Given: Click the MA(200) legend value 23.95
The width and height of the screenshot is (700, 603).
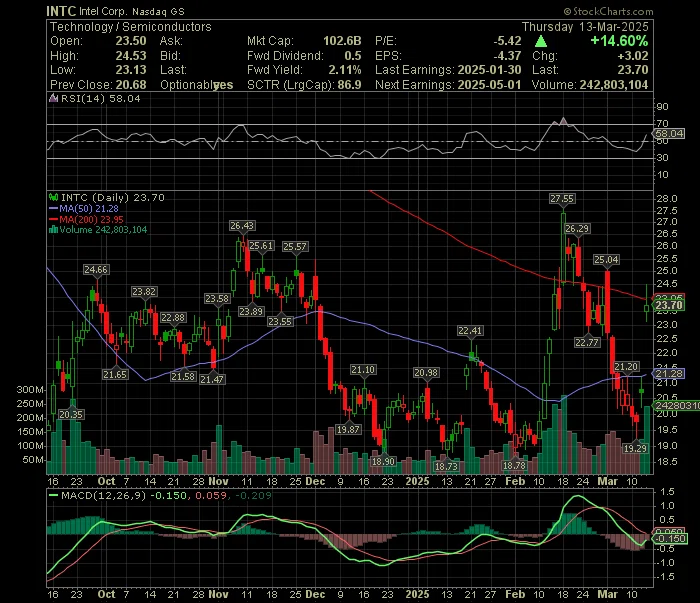Looking at the screenshot, I should click(x=112, y=219).
